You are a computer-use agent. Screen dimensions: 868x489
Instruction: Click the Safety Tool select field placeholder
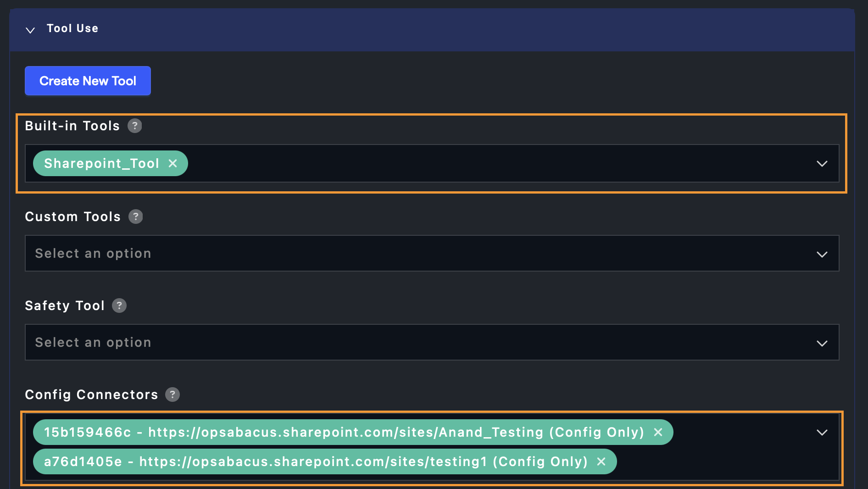93,343
